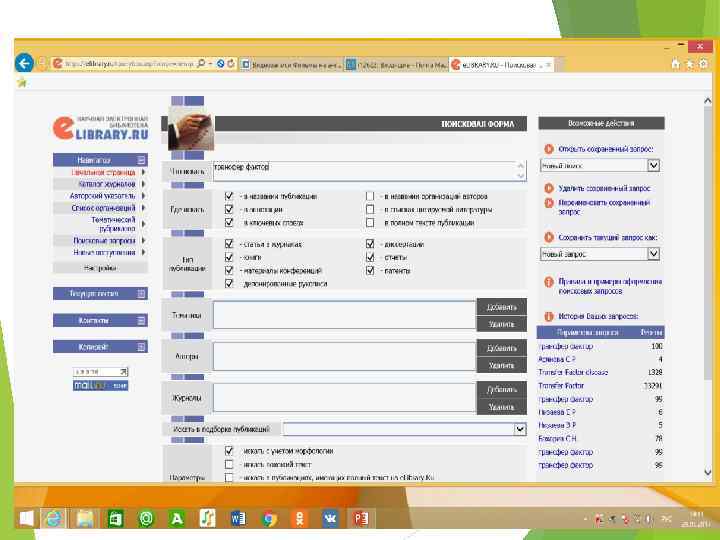Click Add button for authors field

[x=501, y=348]
